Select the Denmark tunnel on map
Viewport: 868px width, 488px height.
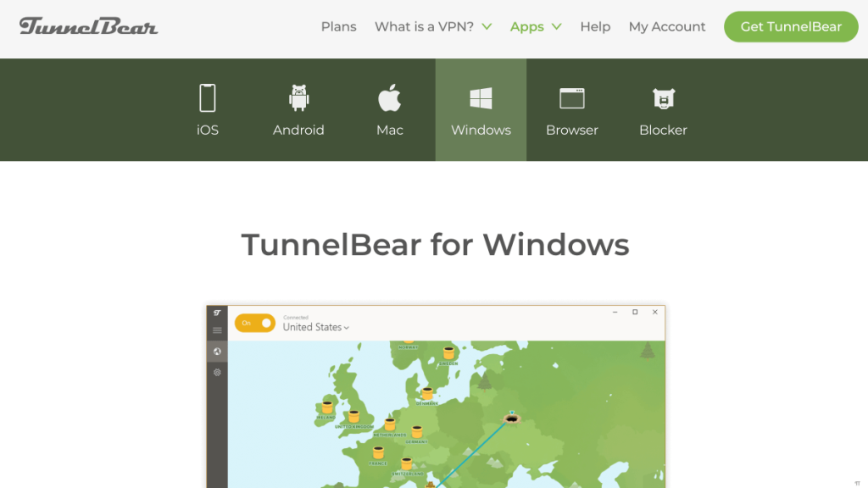pos(427,394)
